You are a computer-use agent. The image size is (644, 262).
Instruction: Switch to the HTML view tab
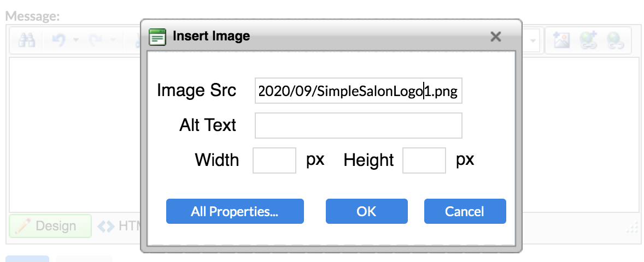point(119,226)
